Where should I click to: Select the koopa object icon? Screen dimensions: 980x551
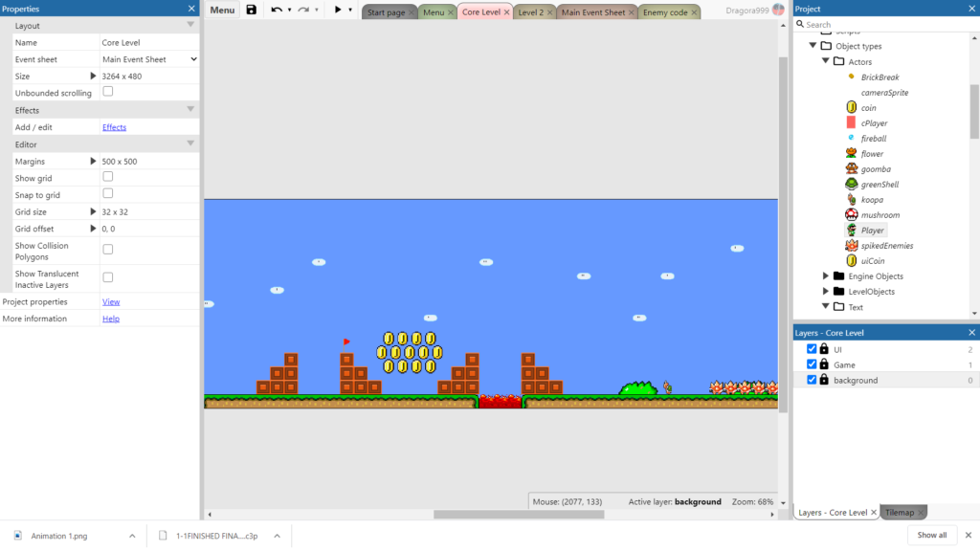coord(851,199)
